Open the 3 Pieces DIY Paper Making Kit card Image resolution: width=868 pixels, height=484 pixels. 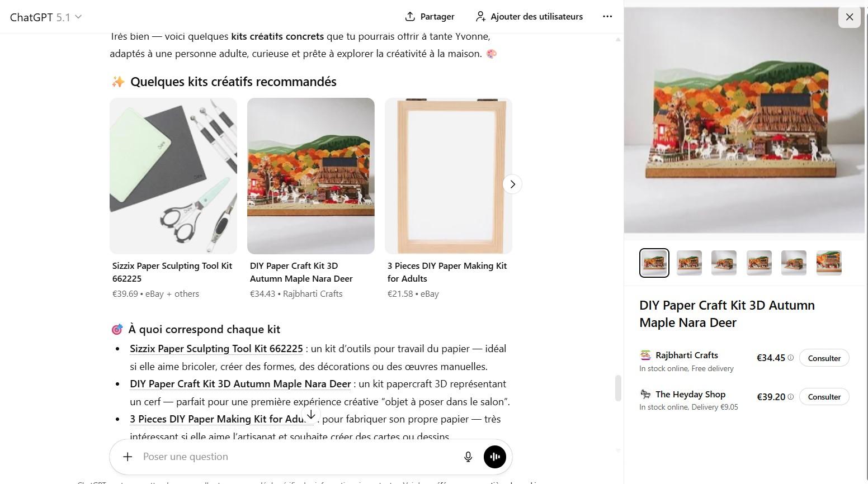pyautogui.click(x=448, y=176)
